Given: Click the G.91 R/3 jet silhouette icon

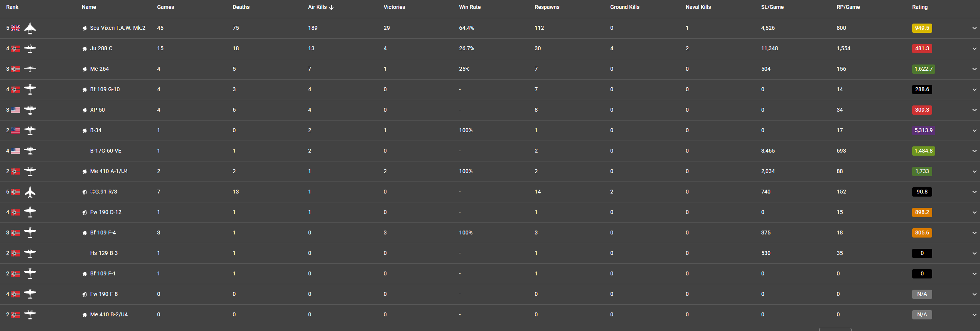Looking at the screenshot, I should (x=30, y=192).
